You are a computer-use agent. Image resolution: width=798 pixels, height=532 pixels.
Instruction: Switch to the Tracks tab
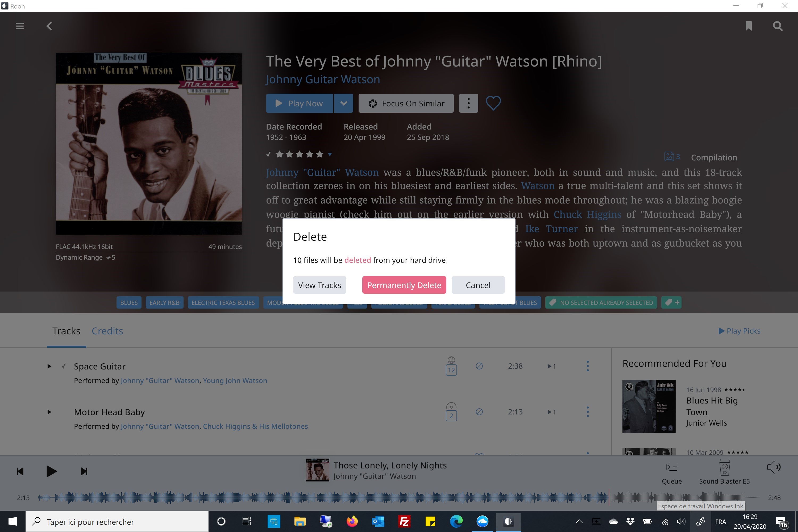pyautogui.click(x=66, y=331)
